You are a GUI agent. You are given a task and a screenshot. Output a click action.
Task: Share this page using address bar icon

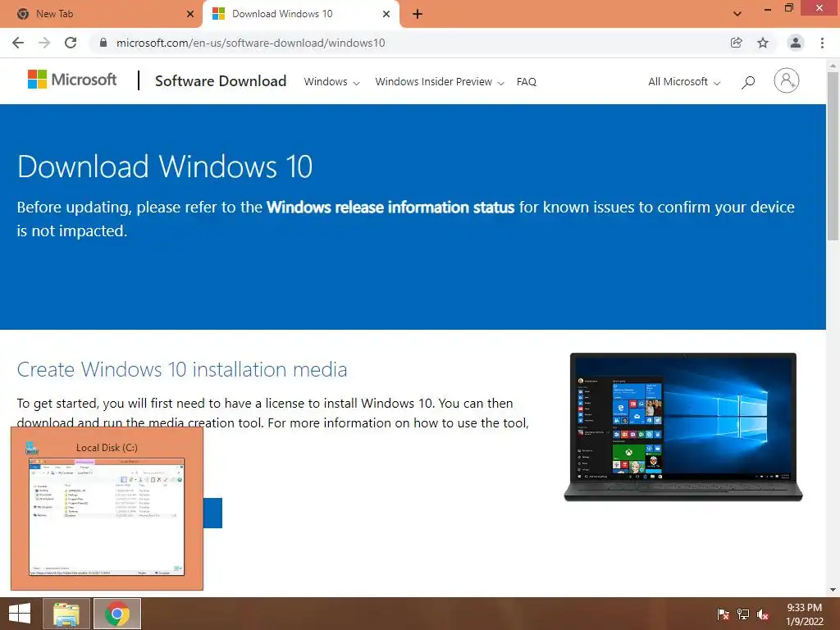[737, 43]
